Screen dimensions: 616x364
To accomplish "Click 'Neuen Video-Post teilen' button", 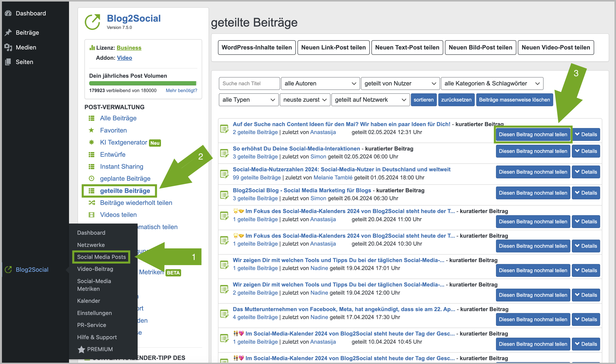I will pos(556,47).
